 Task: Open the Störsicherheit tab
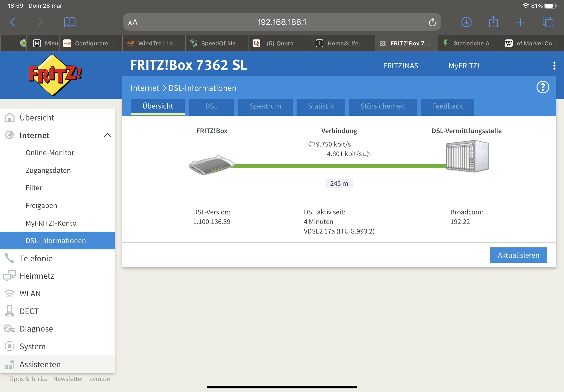(x=383, y=106)
